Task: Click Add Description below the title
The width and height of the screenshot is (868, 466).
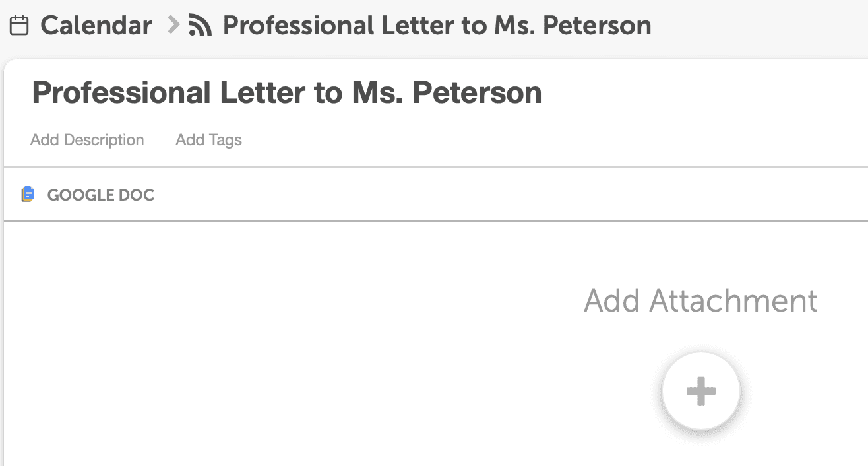Action: click(87, 140)
